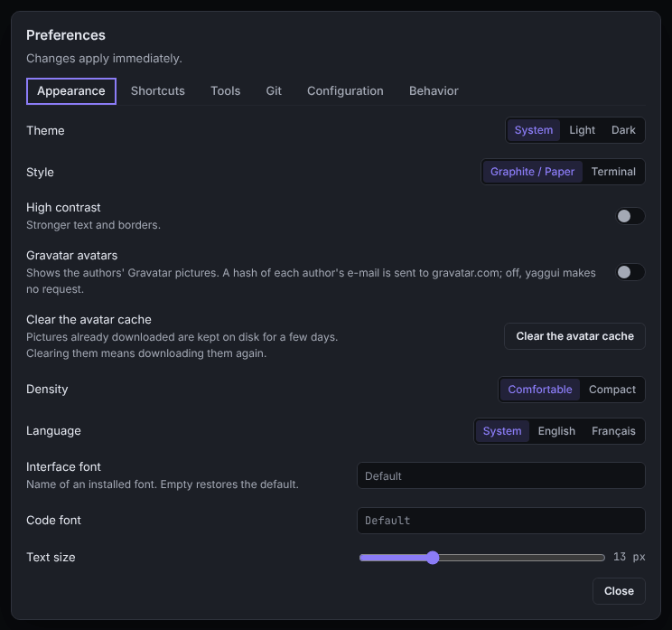The height and width of the screenshot is (630, 672).
Task: Enable the High contrast switch
Action: click(630, 216)
